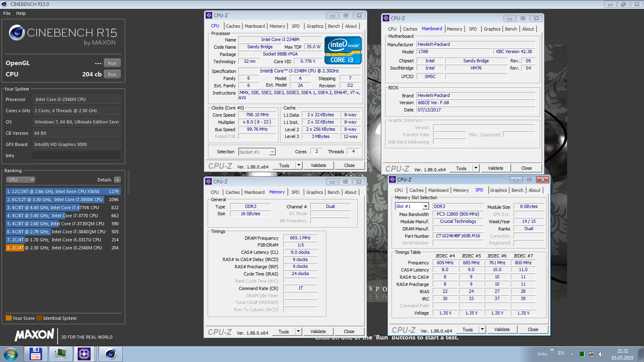Click the Your Score orange legend swatch
This screenshot has height=362, width=644.
8,318
